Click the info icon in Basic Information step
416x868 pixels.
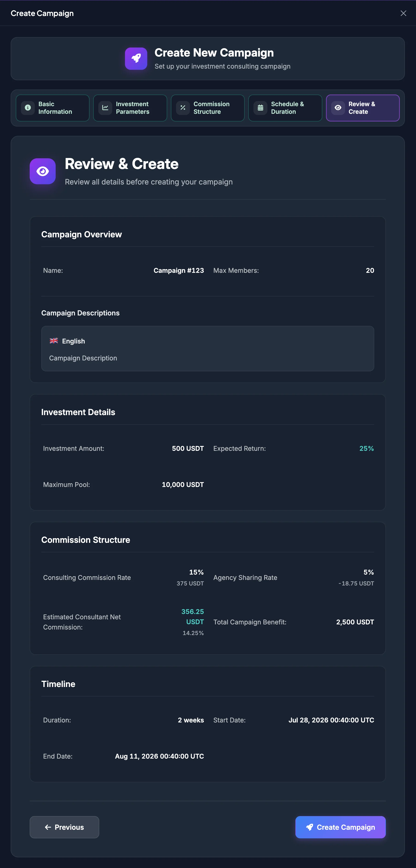(28, 108)
